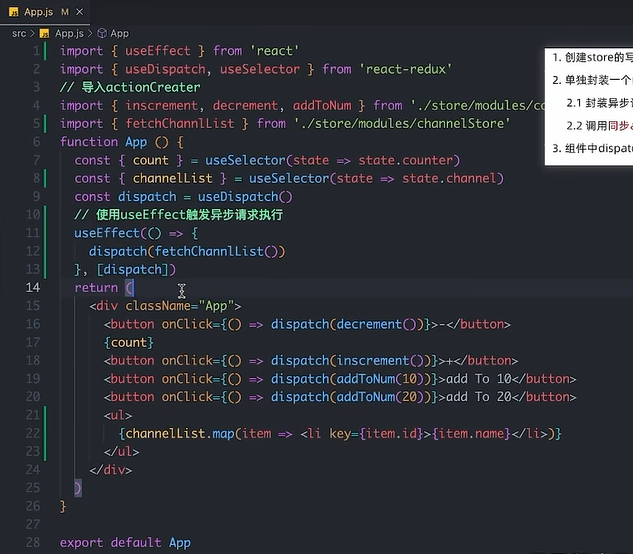This screenshot has width=633, height=554.
Task: Click 'useDispatch' in the react-redux import
Action: click(165, 69)
